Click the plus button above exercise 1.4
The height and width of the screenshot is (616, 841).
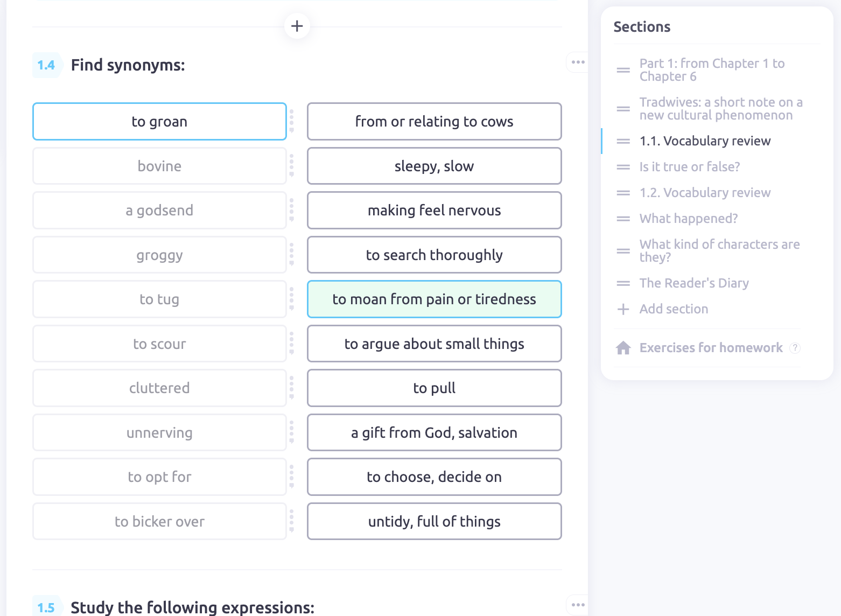(x=297, y=26)
